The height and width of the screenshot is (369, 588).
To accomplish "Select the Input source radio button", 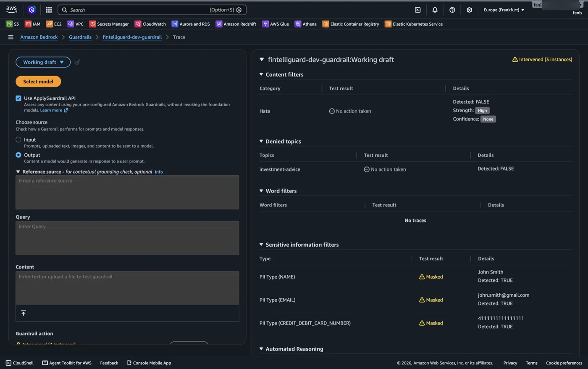I will click(18, 140).
